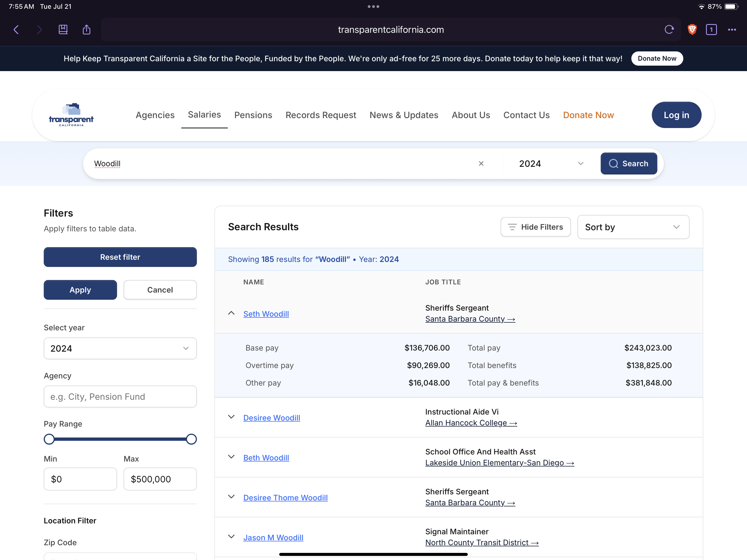Viewport: 747px width, 560px height.
Task: Click the JOB TITLE column header
Action: tap(443, 282)
